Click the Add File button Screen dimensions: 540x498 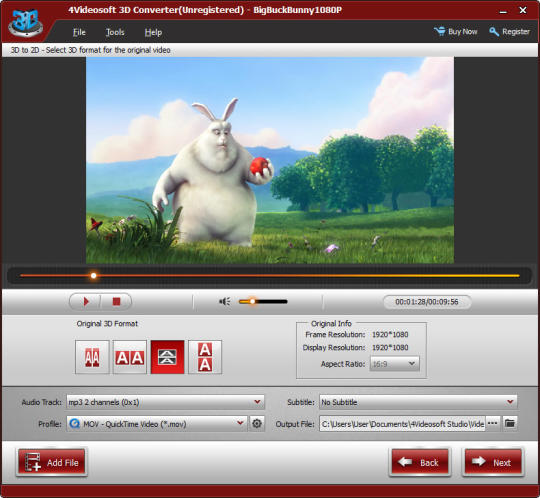pos(52,462)
